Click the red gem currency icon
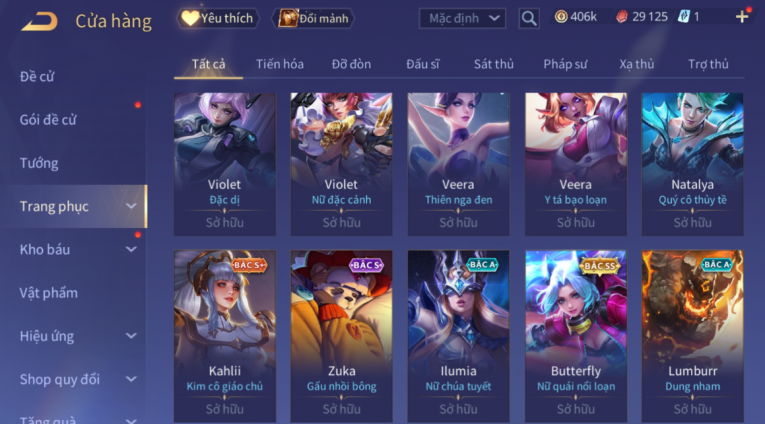 621,17
